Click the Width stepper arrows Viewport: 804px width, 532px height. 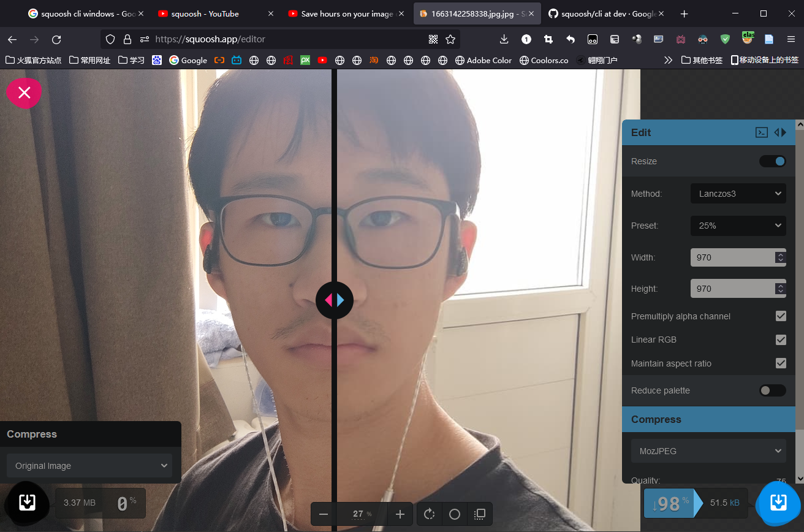[x=780, y=257]
